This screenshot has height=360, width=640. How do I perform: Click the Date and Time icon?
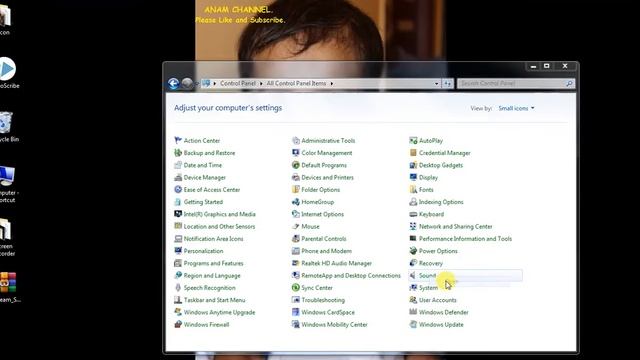(178, 165)
